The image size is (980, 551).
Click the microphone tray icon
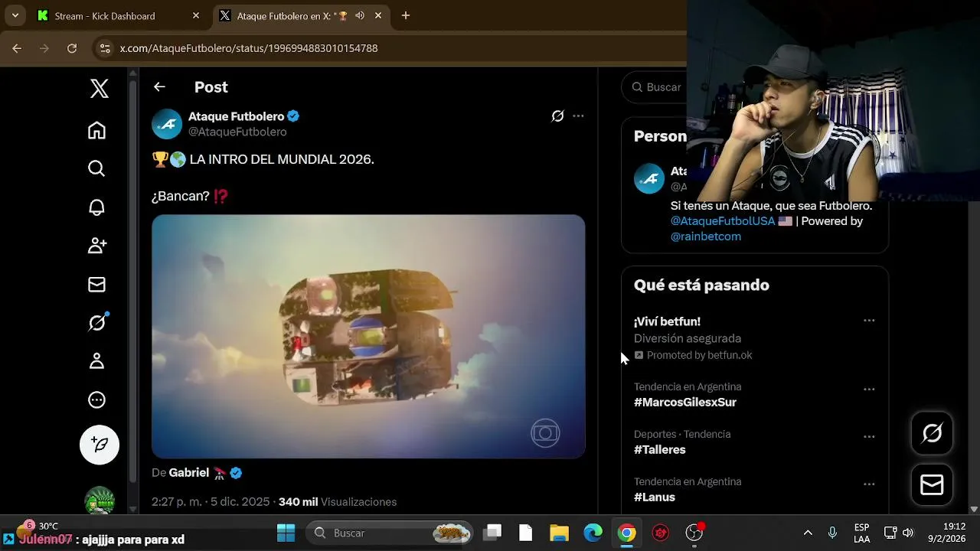[832, 533]
